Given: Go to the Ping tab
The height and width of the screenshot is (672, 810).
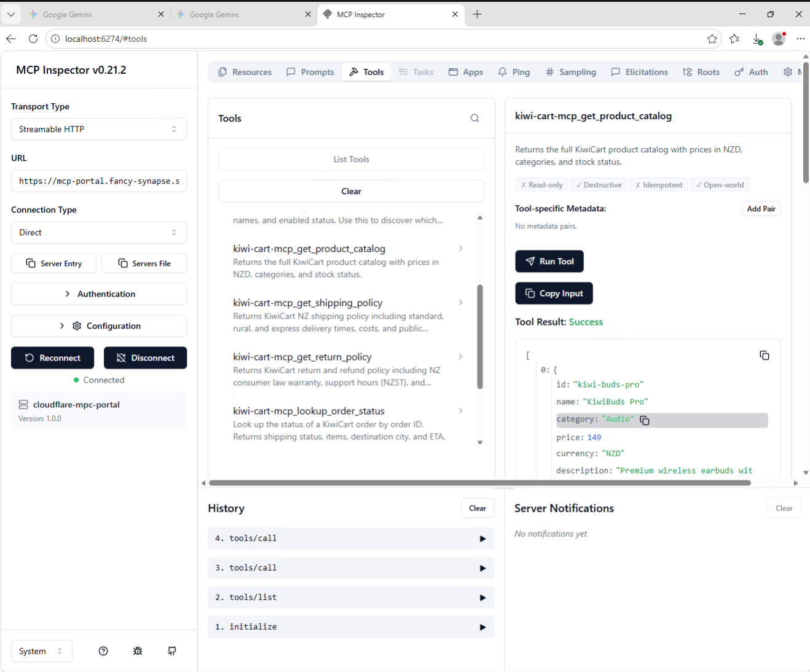Looking at the screenshot, I should (514, 72).
